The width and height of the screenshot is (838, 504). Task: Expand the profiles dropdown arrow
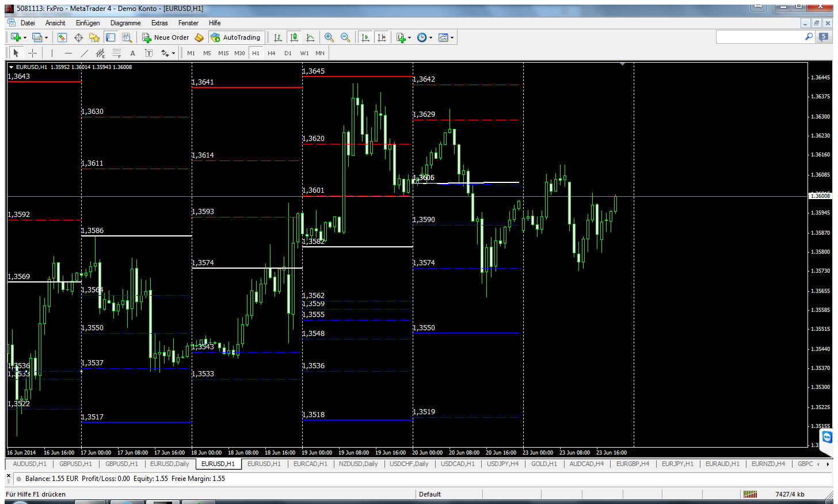click(46, 37)
